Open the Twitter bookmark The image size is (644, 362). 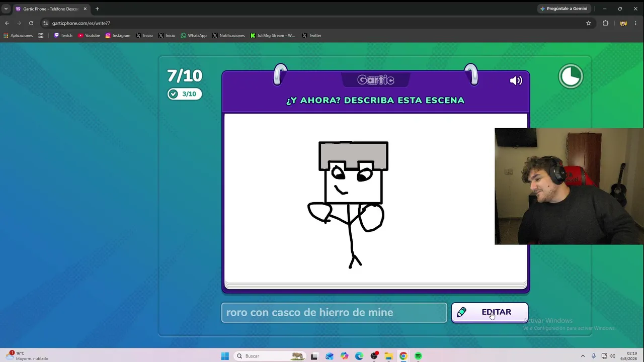point(312,36)
